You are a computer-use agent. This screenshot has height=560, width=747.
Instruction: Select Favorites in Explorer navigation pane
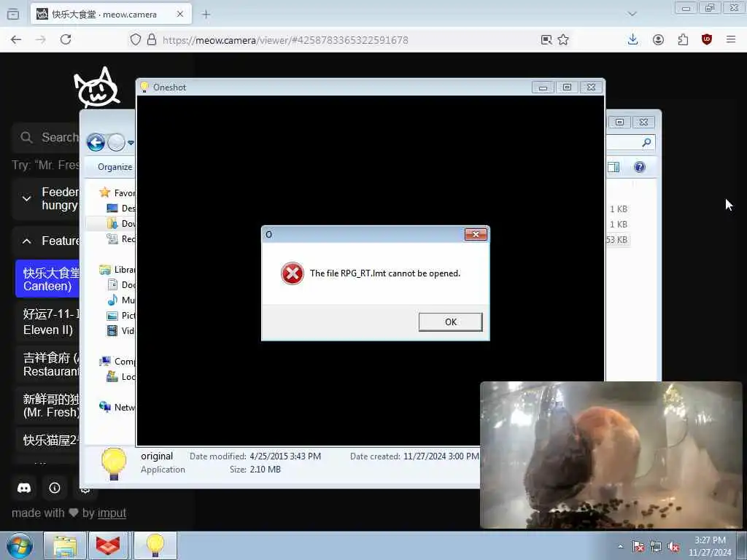[x=117, y=192]
